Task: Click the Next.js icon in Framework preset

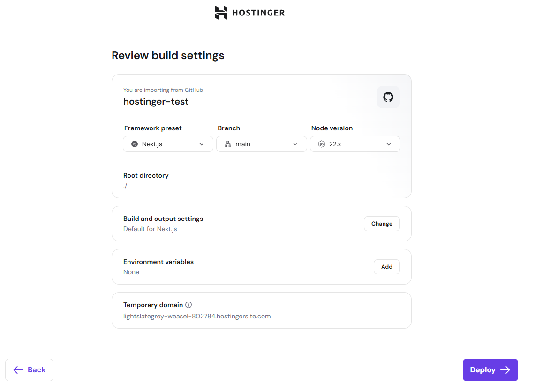Action: point(135,144)
